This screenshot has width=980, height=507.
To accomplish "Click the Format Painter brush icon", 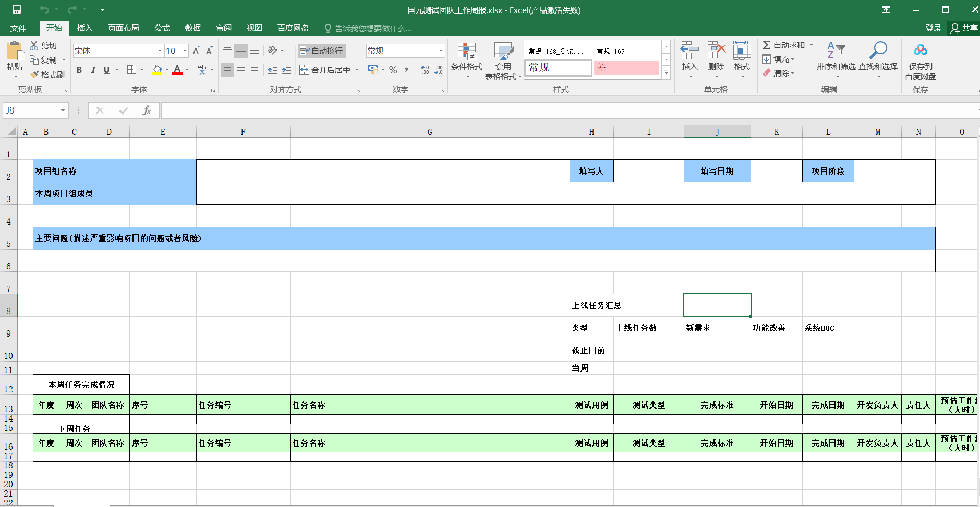I will (x=35, y=75).
